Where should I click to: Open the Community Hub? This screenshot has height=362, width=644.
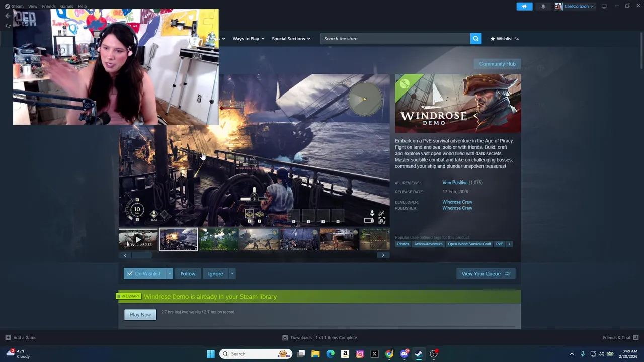tap(497, 64)
